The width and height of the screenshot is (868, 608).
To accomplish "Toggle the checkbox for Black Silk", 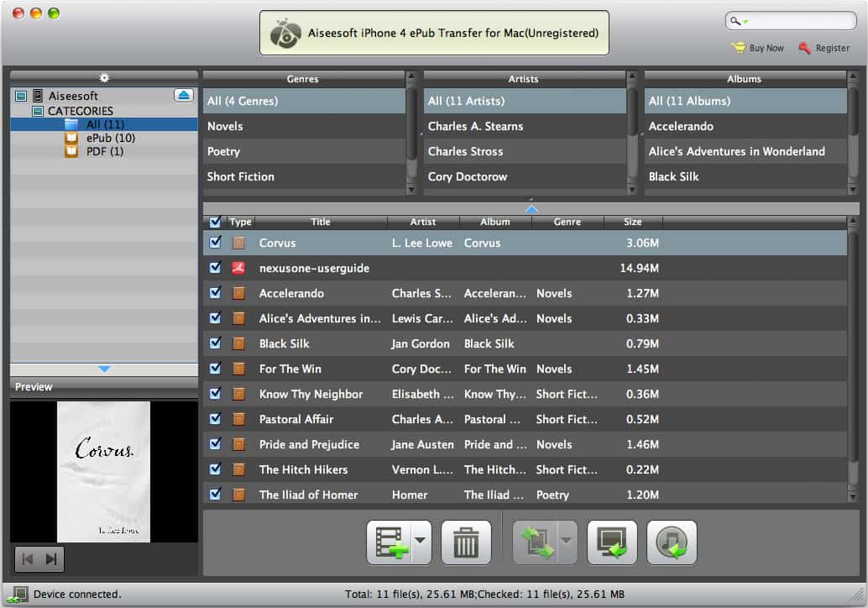I will [x=214, y=343].
